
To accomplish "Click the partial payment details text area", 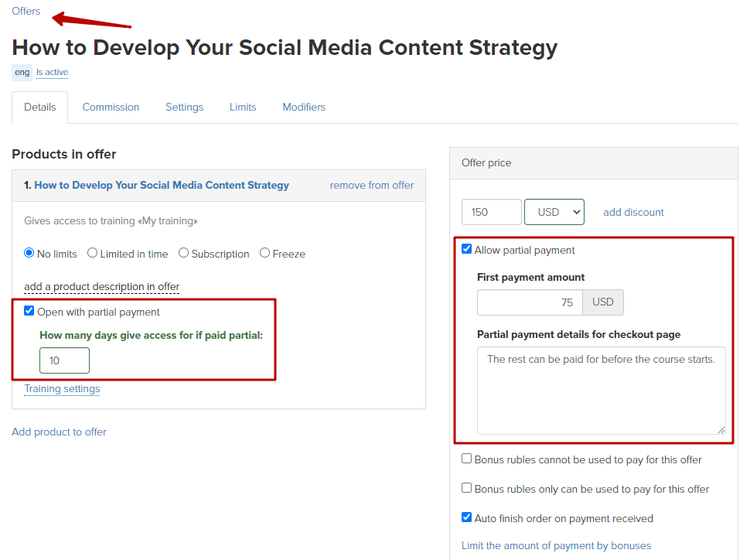I will click(602, 391).
